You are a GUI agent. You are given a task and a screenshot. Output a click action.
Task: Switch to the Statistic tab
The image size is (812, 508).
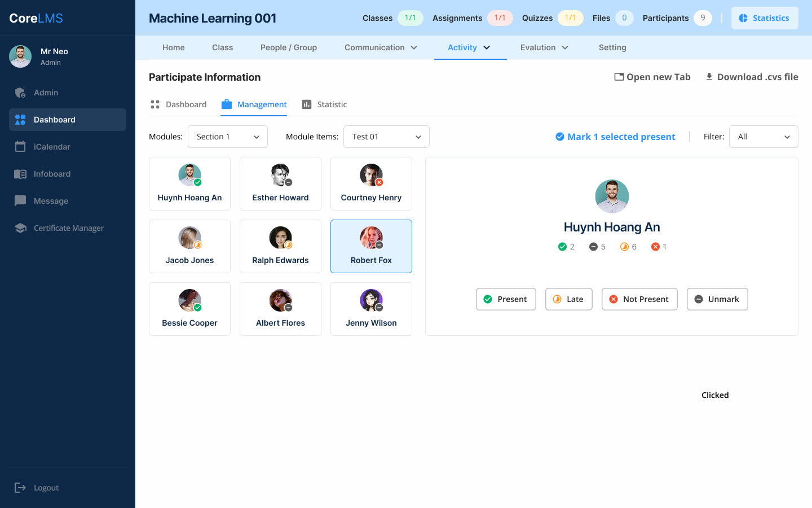point(324,104)
